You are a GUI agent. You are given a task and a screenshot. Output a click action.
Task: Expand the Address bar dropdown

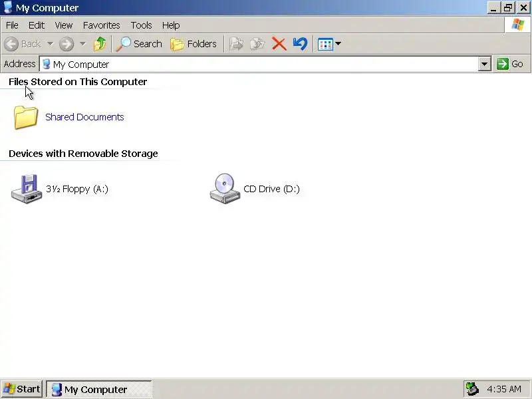coord(485,64)
